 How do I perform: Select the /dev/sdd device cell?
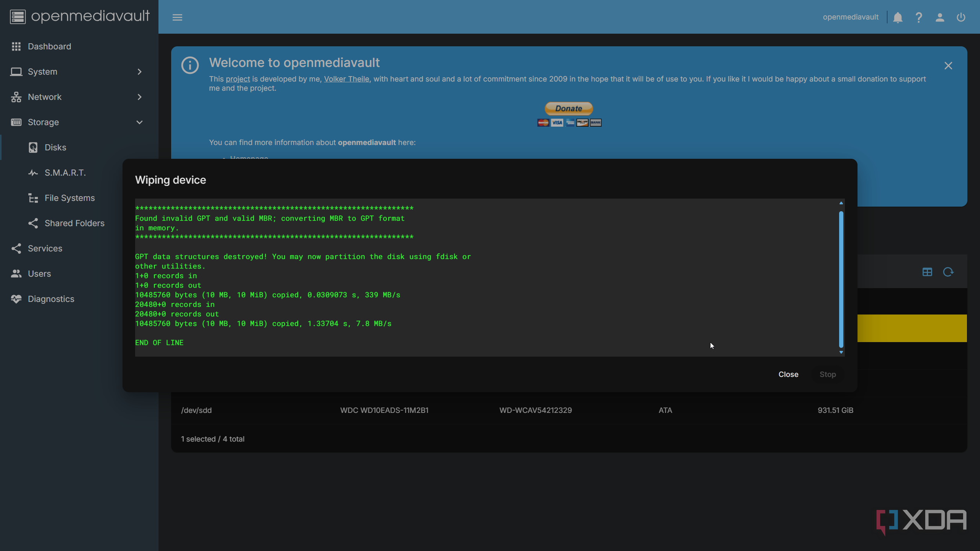(196, 410)
